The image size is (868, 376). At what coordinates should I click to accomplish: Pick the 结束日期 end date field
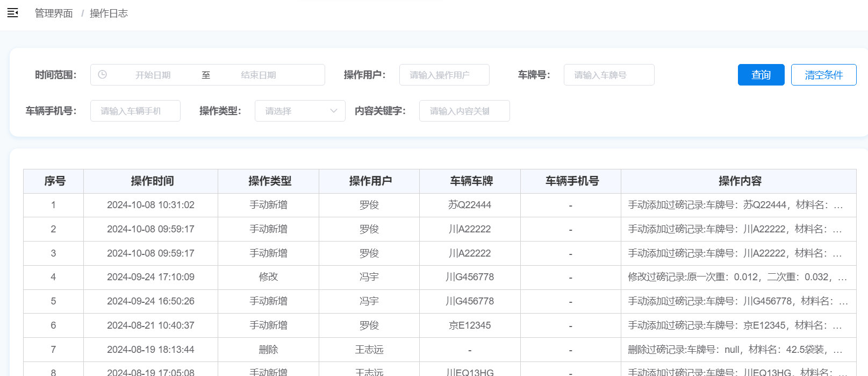pos(259,75)
